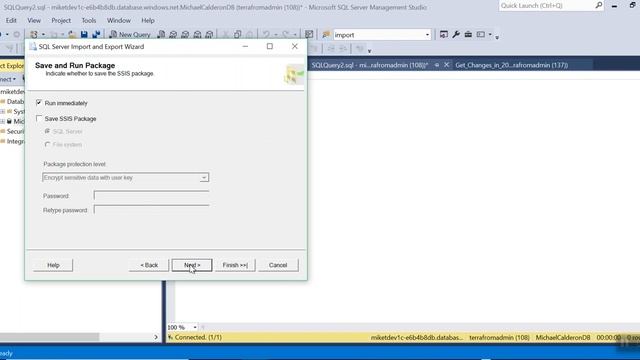
Task: Click MichaelCalderonDB in status bar
Action: click(x=563, y=338)
